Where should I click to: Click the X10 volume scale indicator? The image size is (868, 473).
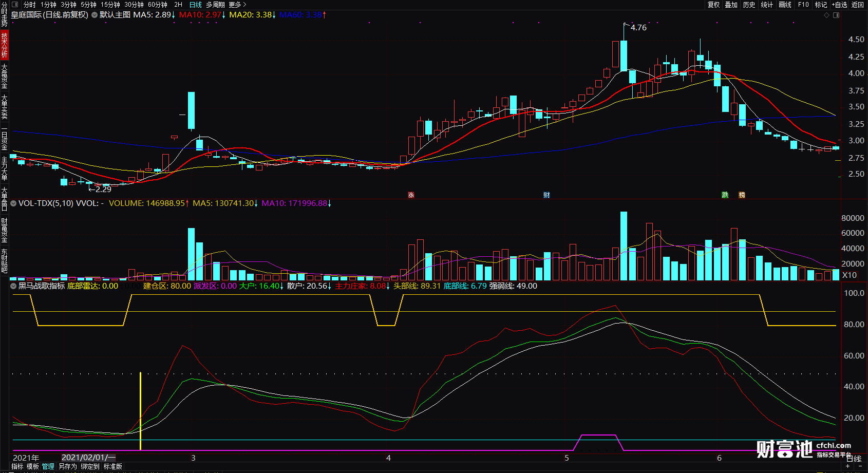(850, 275)
